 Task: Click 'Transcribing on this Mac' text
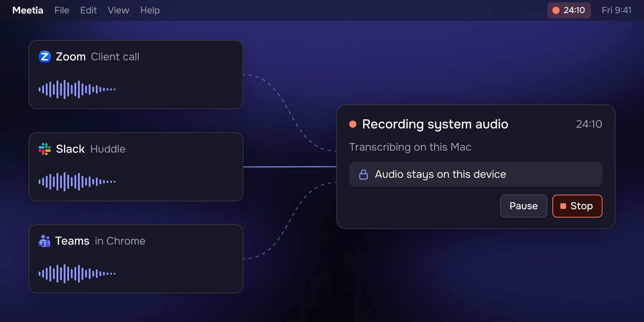410,147
